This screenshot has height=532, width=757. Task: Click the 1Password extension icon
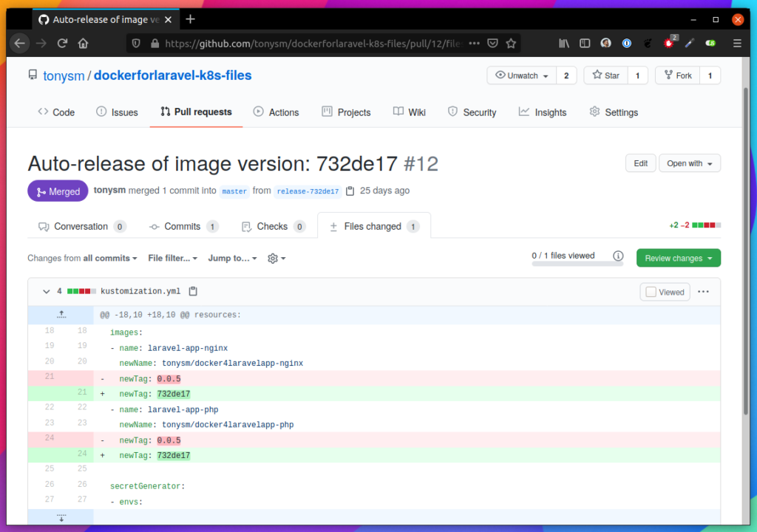[627, 44]
